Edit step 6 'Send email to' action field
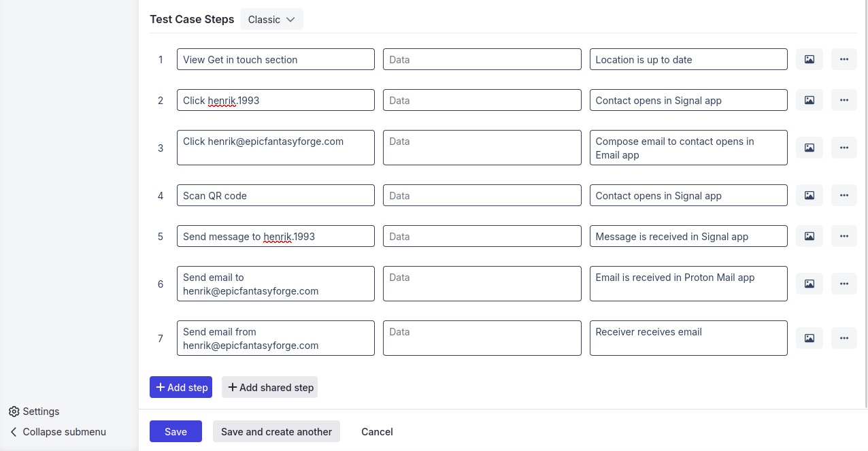The width and height of the screenshot is (868, 451). click(276, 284)
